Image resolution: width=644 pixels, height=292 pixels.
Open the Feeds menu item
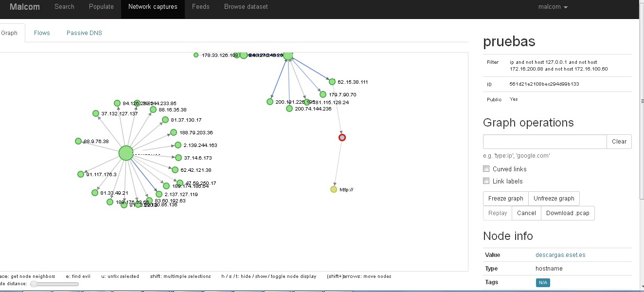[200, 7]
